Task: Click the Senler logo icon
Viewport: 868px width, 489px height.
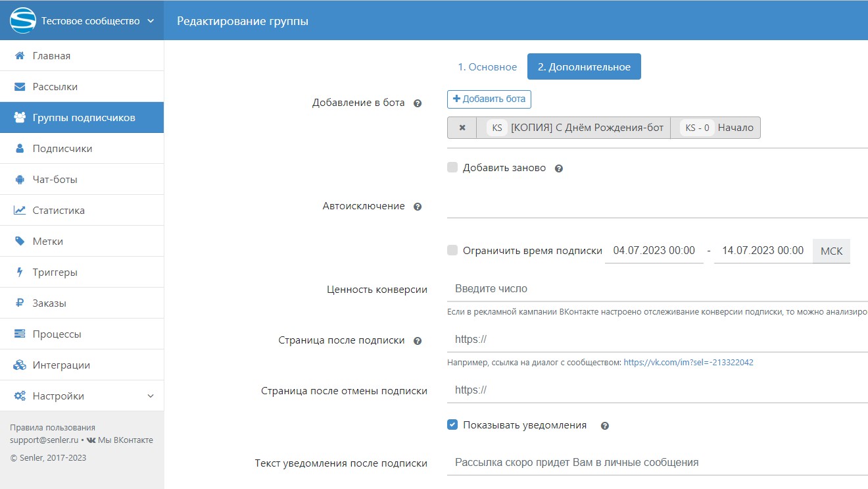Action: point(22,20)
